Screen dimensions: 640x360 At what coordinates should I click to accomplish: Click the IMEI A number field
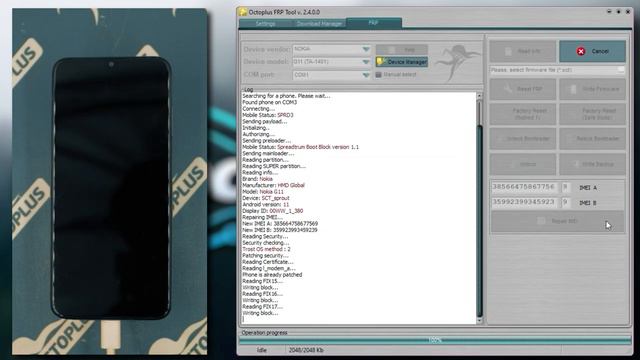tap(525, 187)
